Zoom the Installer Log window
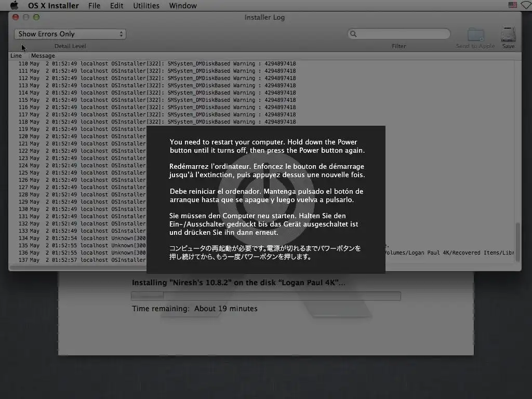 [x=36, y=17]
